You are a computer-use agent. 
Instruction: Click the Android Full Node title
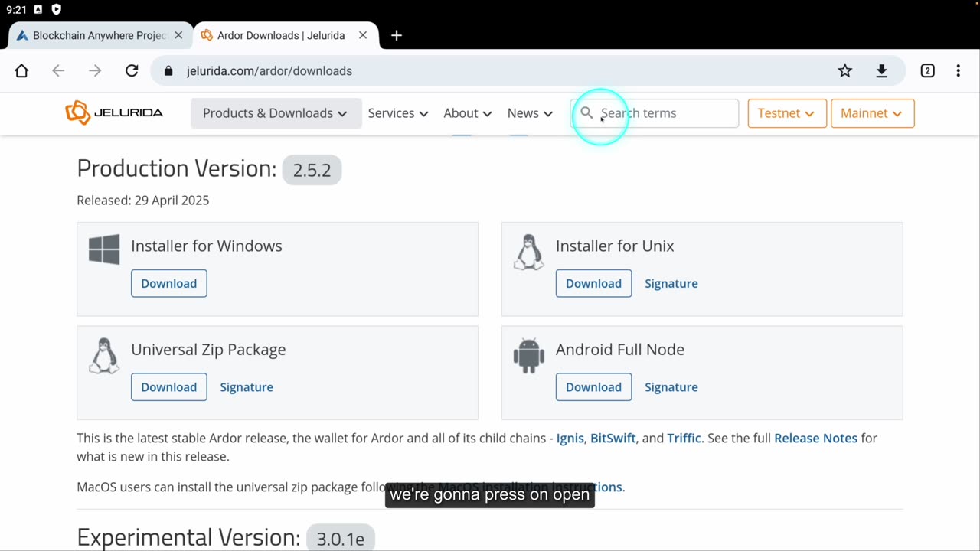[620, 349]
